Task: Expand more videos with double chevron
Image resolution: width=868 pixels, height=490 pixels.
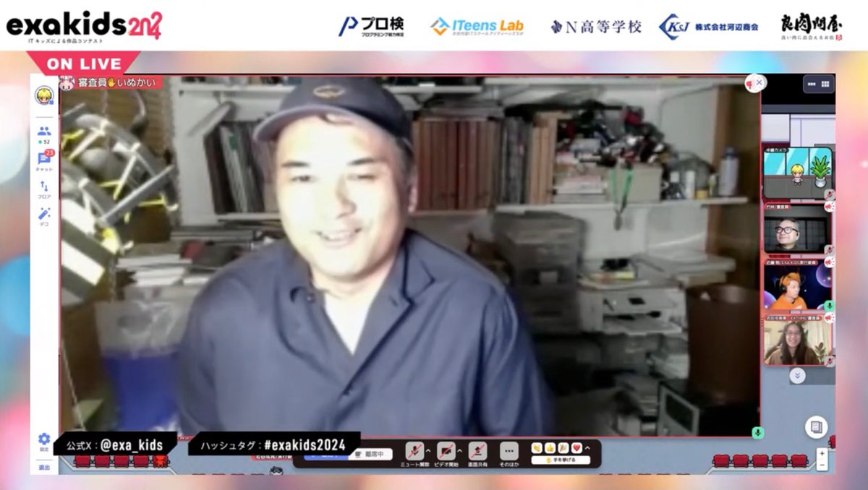Action: pos(797,376)
